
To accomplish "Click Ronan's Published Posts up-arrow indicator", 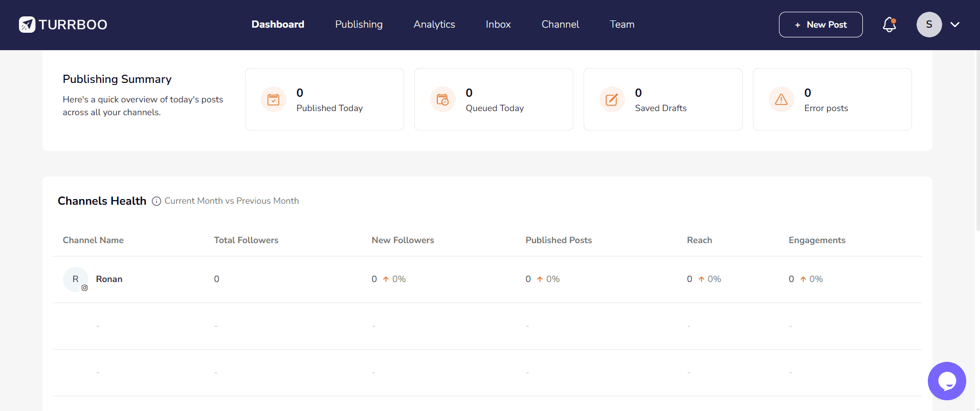I will [540, 279].
